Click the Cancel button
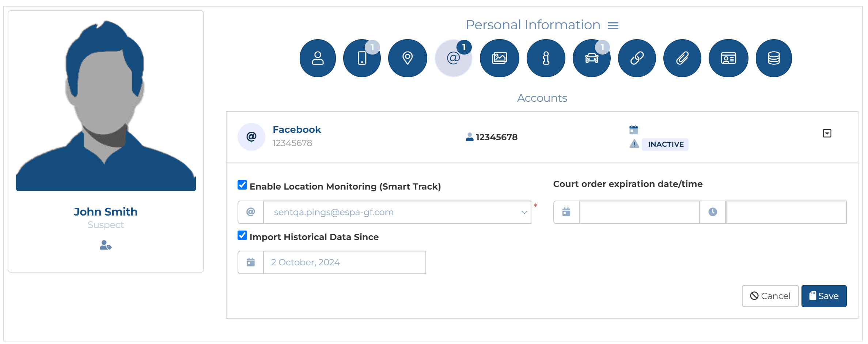Viewport: 868px width, 344px height. pos(770,296)
